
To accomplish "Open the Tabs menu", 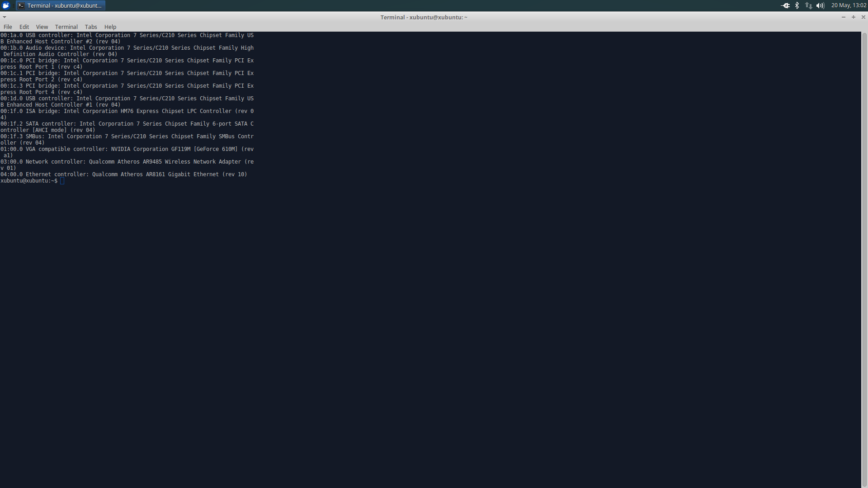I will click(x=91, y=27).
